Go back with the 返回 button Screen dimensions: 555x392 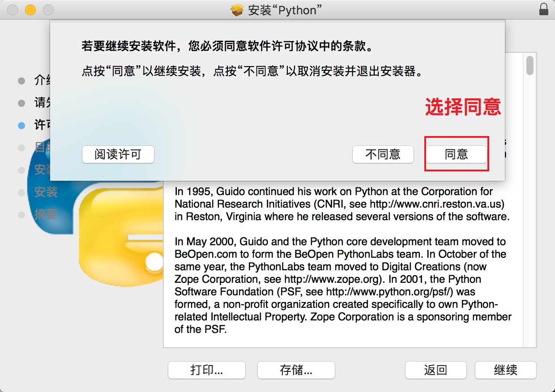click(x=435, y=370)
